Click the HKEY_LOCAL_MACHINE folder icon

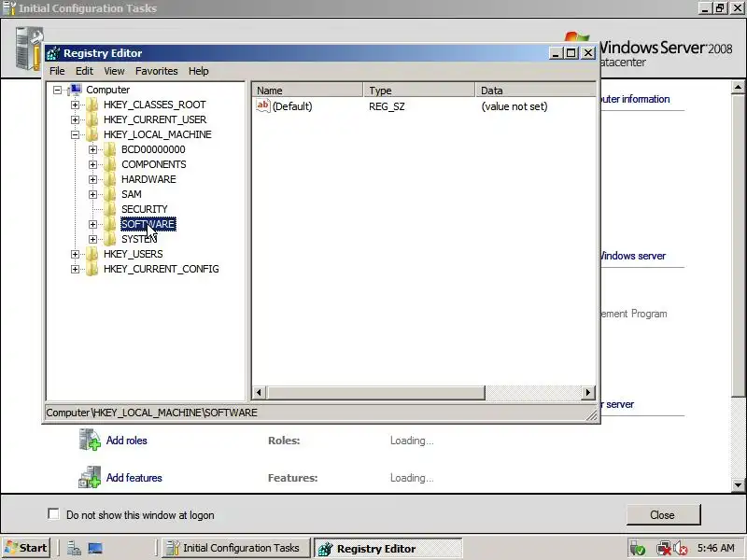click(x=92, y=134)
